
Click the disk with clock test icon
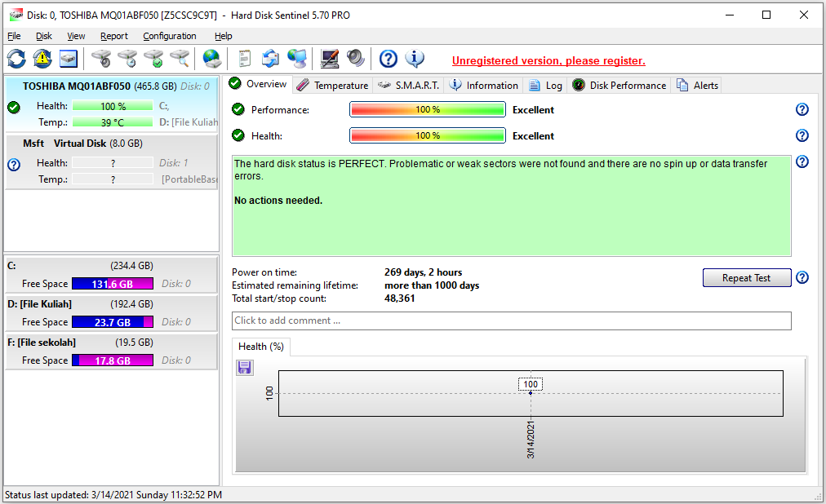click(x=127, y=59)
